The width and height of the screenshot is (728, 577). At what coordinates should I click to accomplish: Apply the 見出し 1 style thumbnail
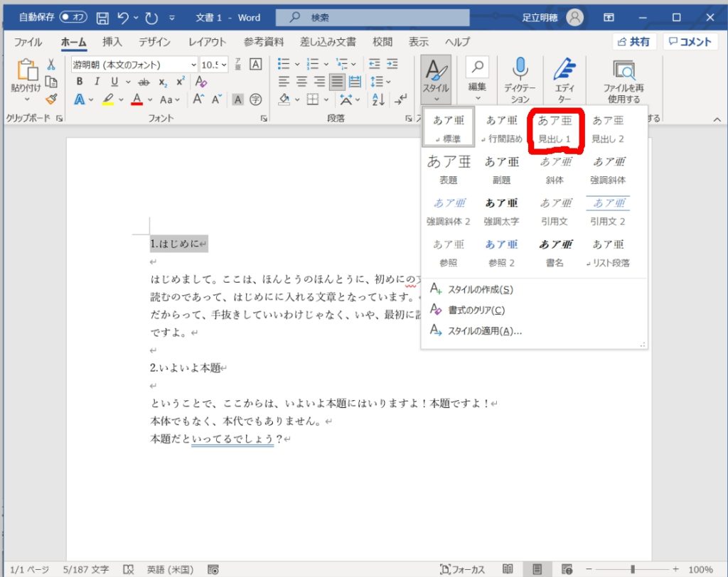point(555,129)
